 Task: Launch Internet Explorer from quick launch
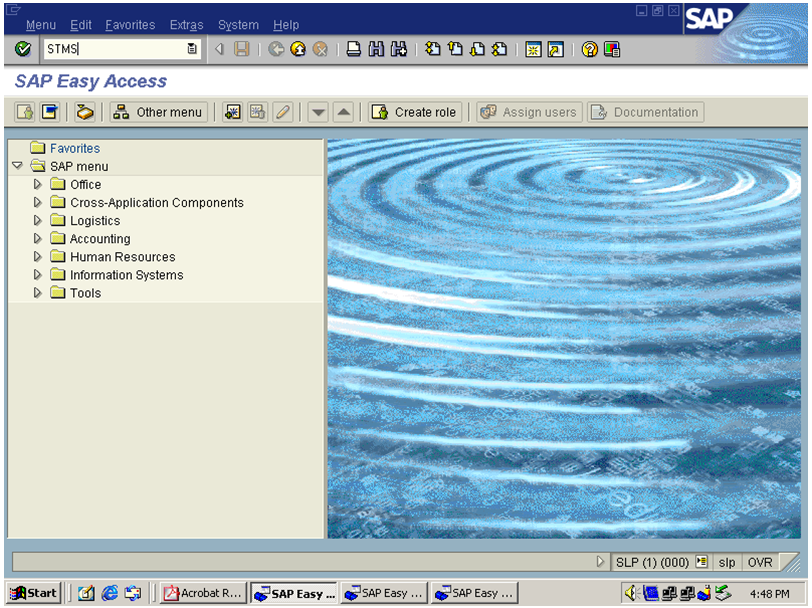(109, 593)
